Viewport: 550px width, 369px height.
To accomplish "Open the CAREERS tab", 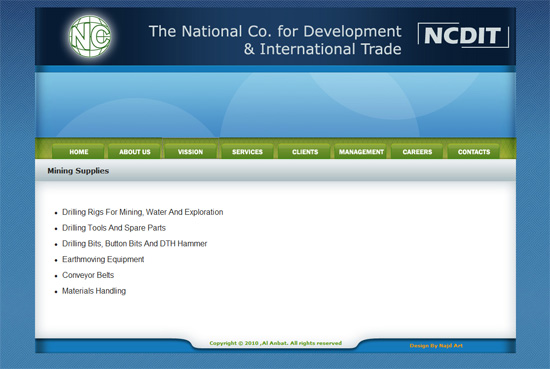I will pos(417,152).
